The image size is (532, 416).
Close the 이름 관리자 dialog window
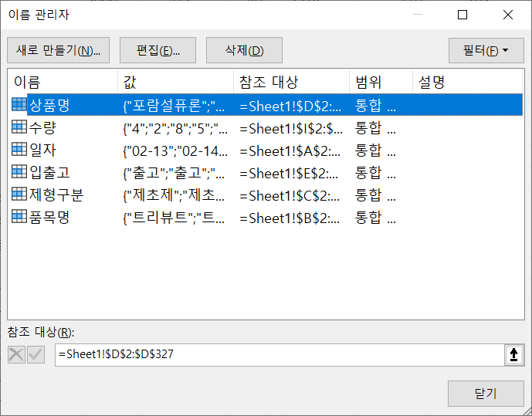click(508, 15)
